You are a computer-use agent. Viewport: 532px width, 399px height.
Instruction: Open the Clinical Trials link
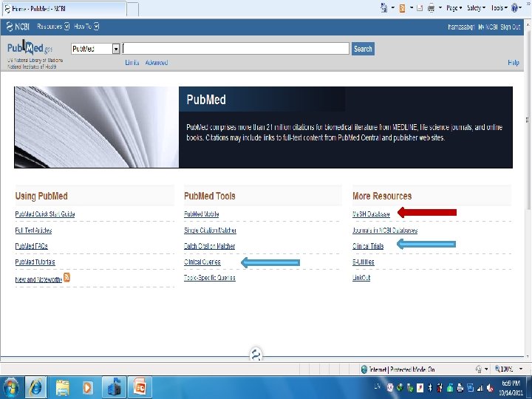point(368,246)
